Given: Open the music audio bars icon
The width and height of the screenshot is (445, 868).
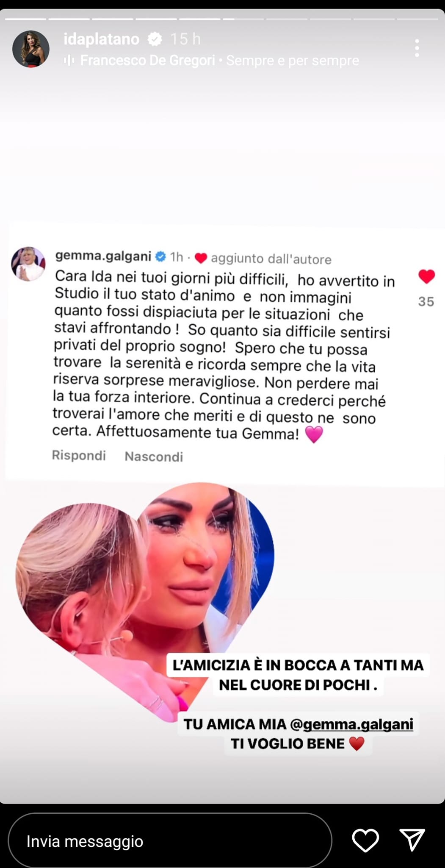Looking at the screenshot, I should 69,61.
